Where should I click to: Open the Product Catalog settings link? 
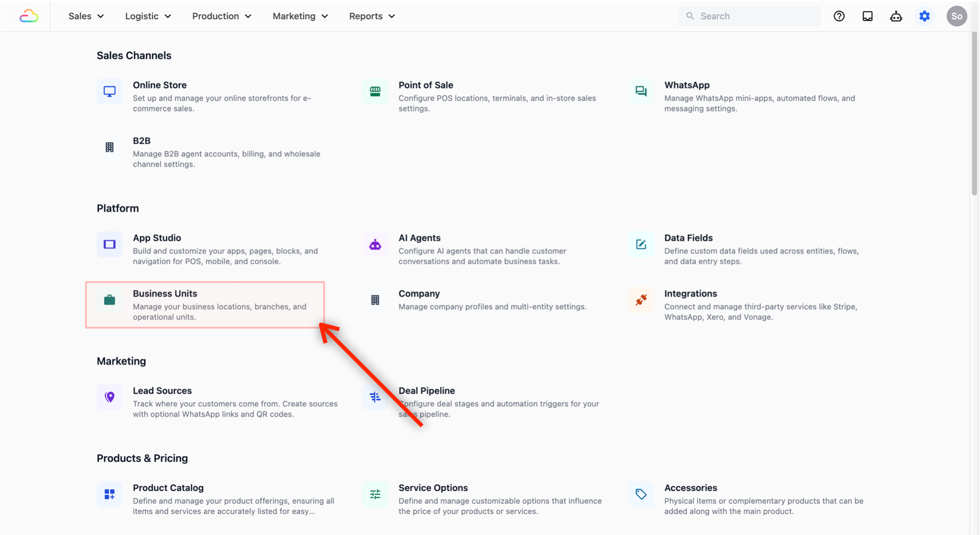click(168, 488)
